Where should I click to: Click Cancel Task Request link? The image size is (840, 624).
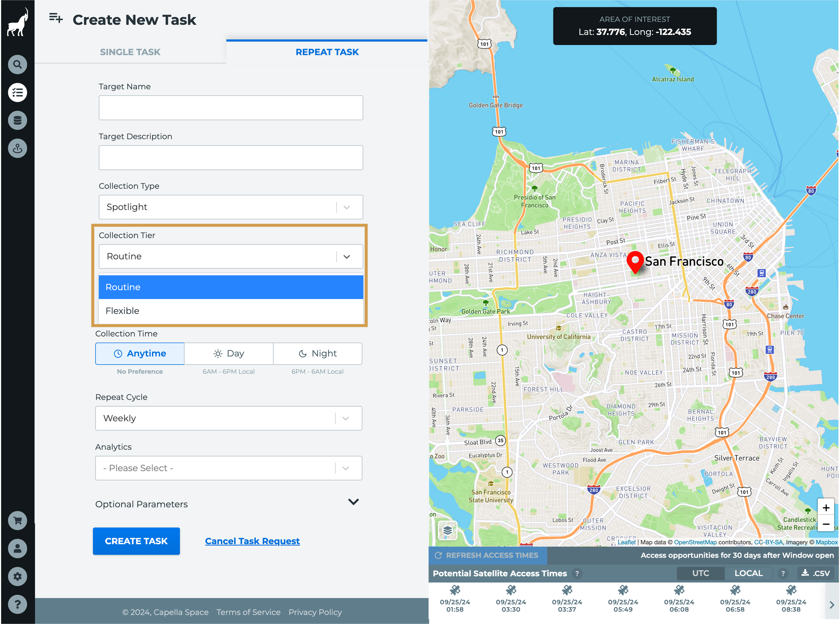pyautogui.click(x=252, y=541)
